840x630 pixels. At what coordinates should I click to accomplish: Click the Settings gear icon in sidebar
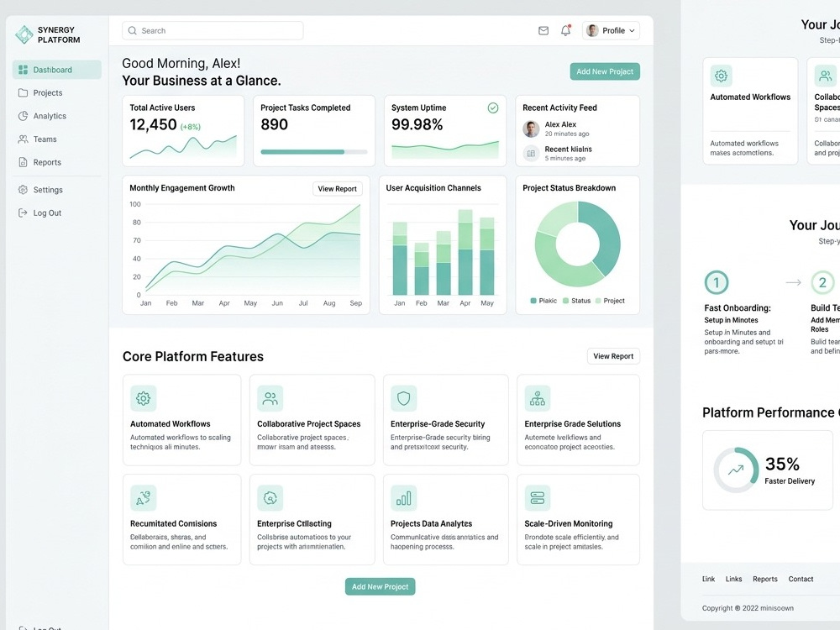(23, 190)
